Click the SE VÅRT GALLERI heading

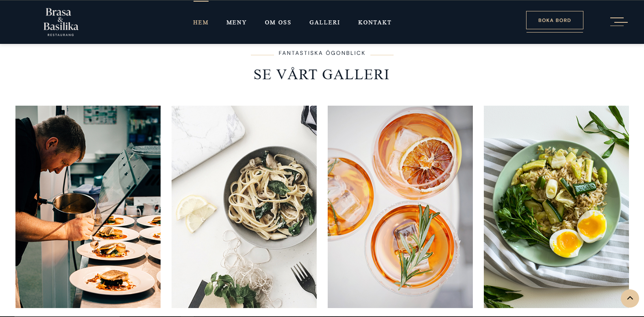(x=322, y=75)
